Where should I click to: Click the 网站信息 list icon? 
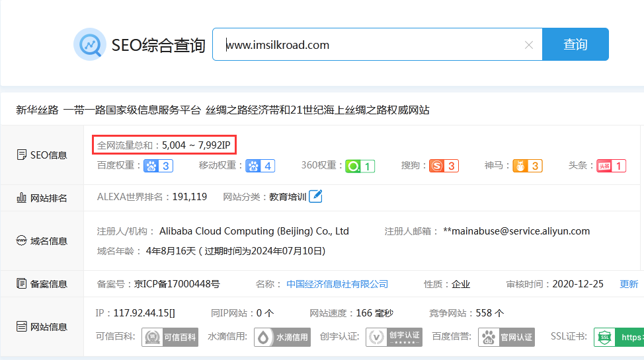21,326
